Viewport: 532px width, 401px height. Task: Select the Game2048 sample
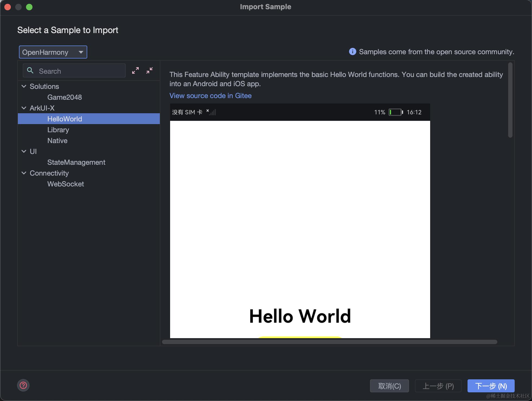coord(64,97)
